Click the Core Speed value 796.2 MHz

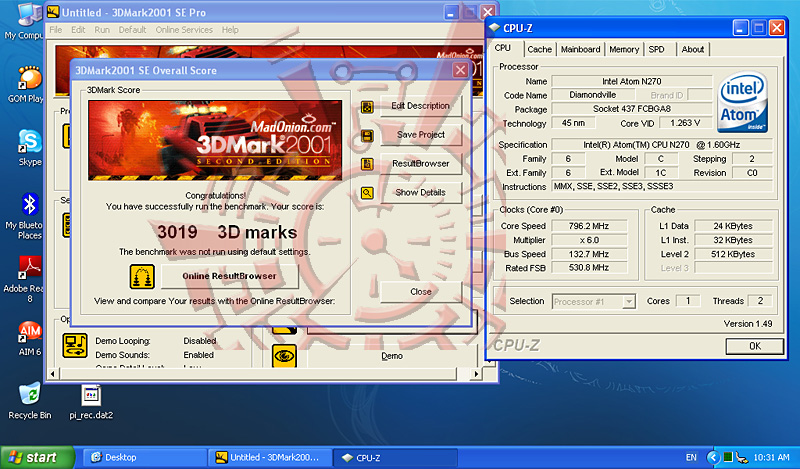point(589,226)
